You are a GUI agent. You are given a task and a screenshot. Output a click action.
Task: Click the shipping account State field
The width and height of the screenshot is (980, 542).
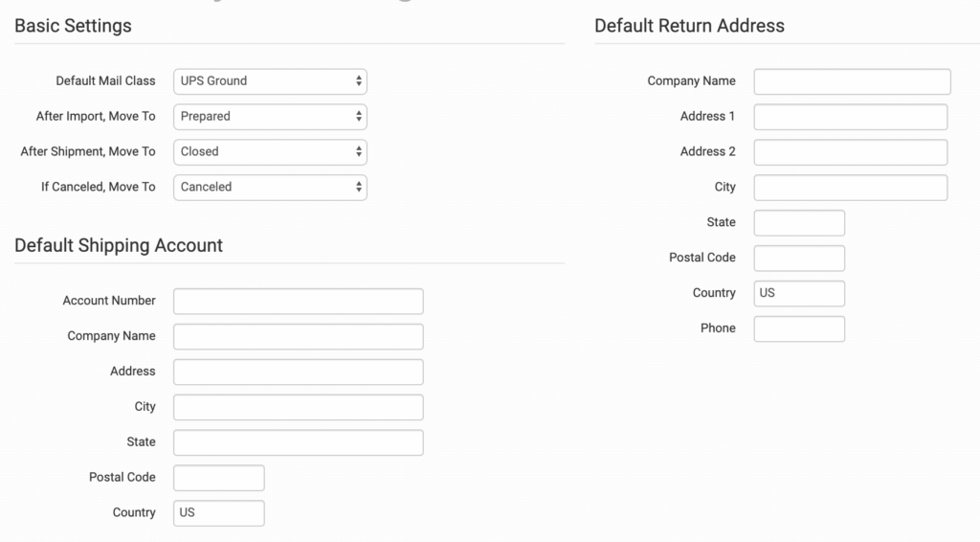[x=298, y=442]
